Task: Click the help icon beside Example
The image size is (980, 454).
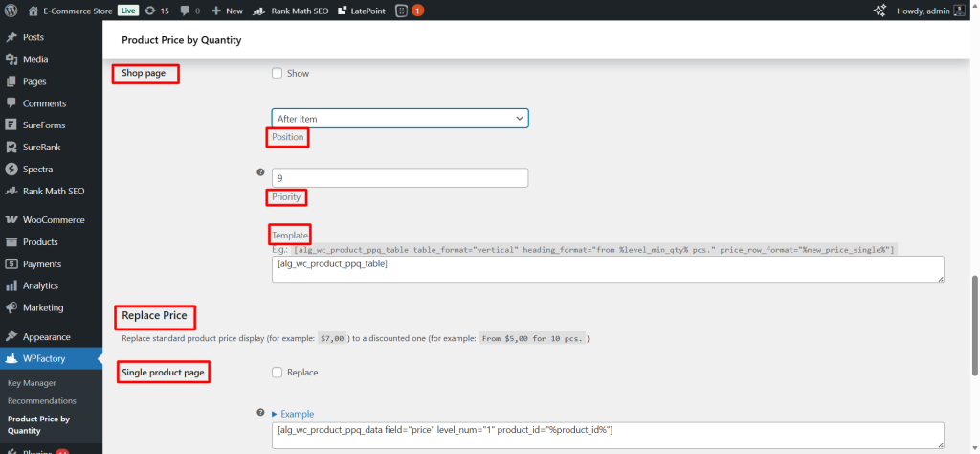Action: pos(260,413)
